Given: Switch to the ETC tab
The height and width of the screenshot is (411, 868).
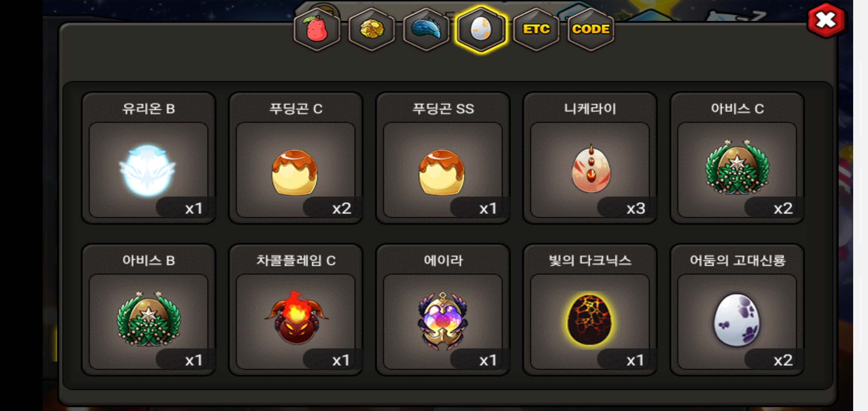Looking at the screenshot, I should 536,29.
